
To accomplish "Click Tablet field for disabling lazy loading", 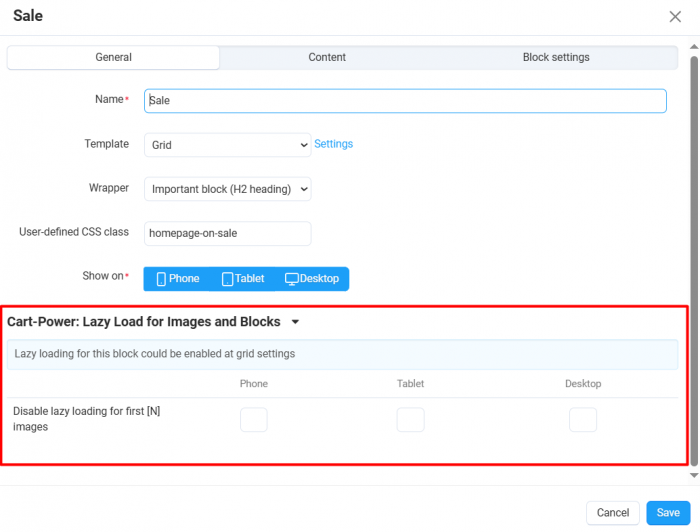I will pyautogui.click(x=410, y=420).
